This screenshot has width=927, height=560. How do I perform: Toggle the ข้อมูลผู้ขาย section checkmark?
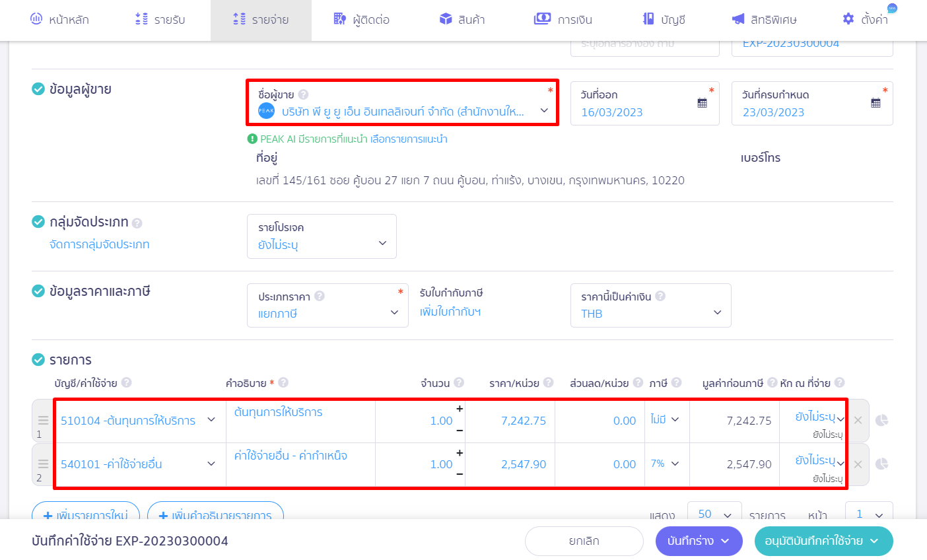[x=38, y=88]
